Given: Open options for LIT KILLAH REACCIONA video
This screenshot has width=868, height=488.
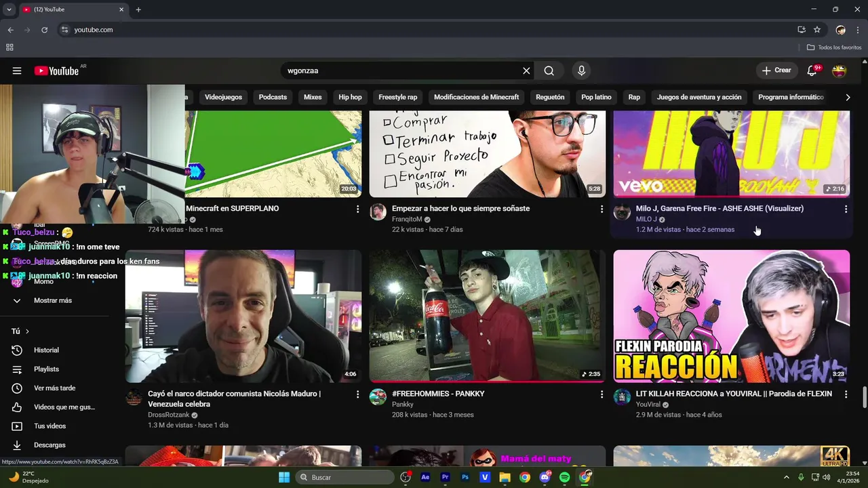Looking at the screenshot, I should [x=846, y=394].
